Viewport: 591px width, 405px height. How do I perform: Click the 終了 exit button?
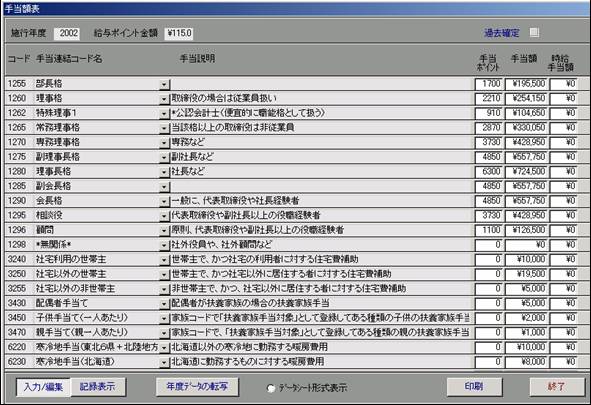(x=557, y=387)
